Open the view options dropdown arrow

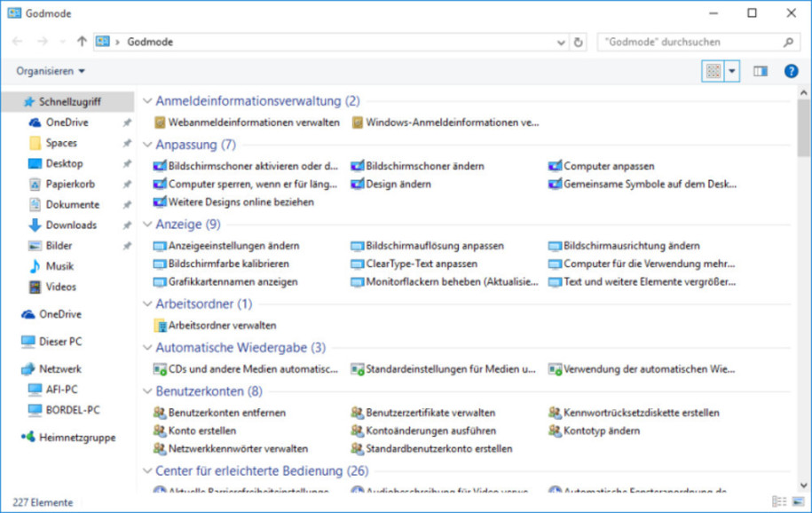click(x=732, y=71)
